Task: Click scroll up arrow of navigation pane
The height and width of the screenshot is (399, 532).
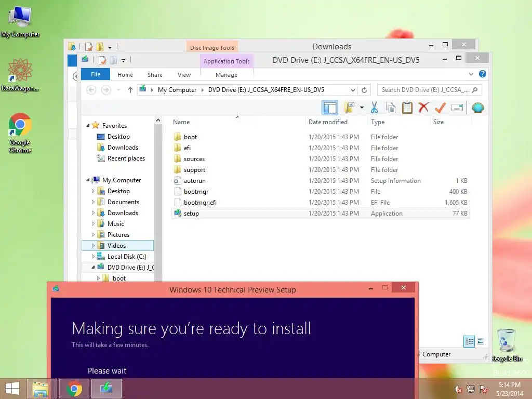Action: pyautogui.click(x=158, y=120)
